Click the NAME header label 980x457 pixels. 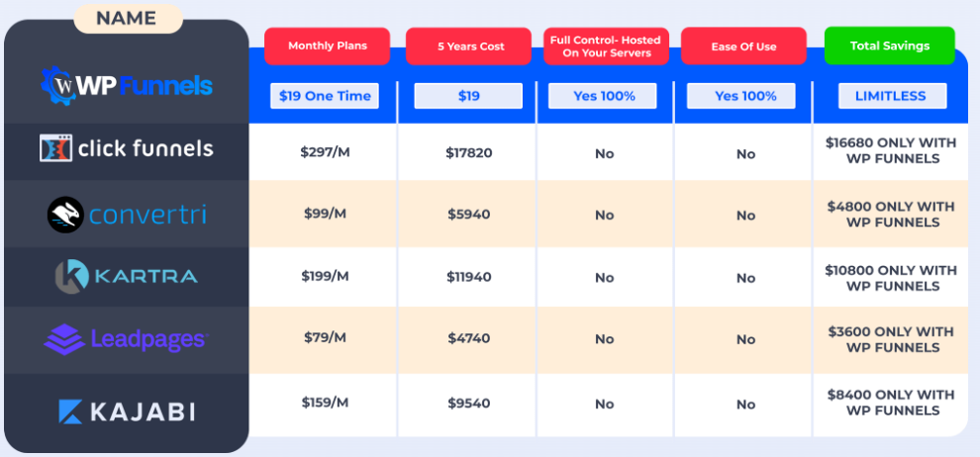click(x=128, y=17)
